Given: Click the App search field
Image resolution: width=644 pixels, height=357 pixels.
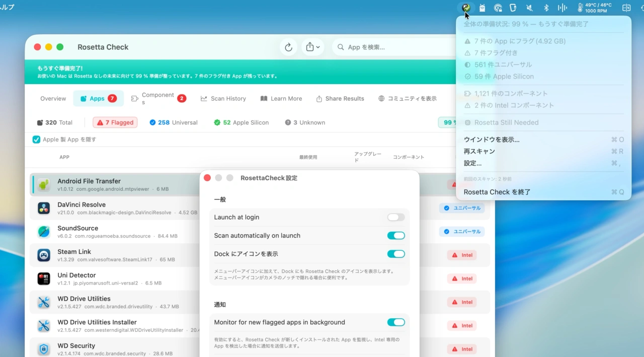Looking at the screenshot, I should 395,47.
